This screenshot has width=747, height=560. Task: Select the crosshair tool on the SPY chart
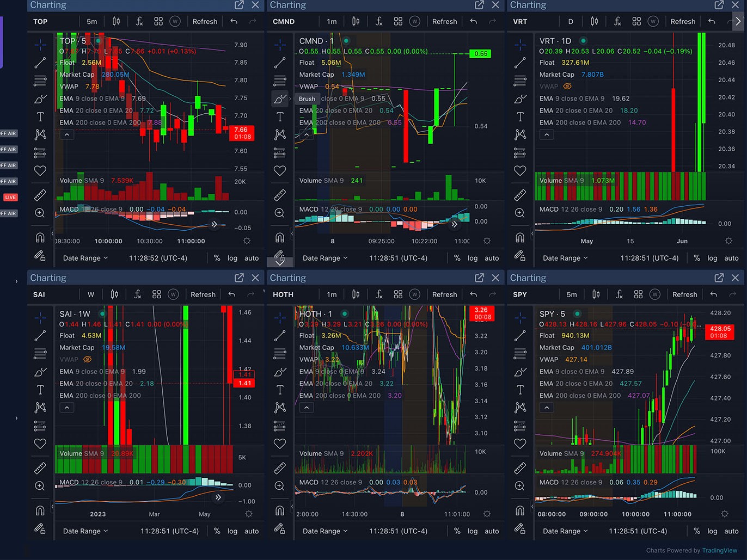click(520, 317)
